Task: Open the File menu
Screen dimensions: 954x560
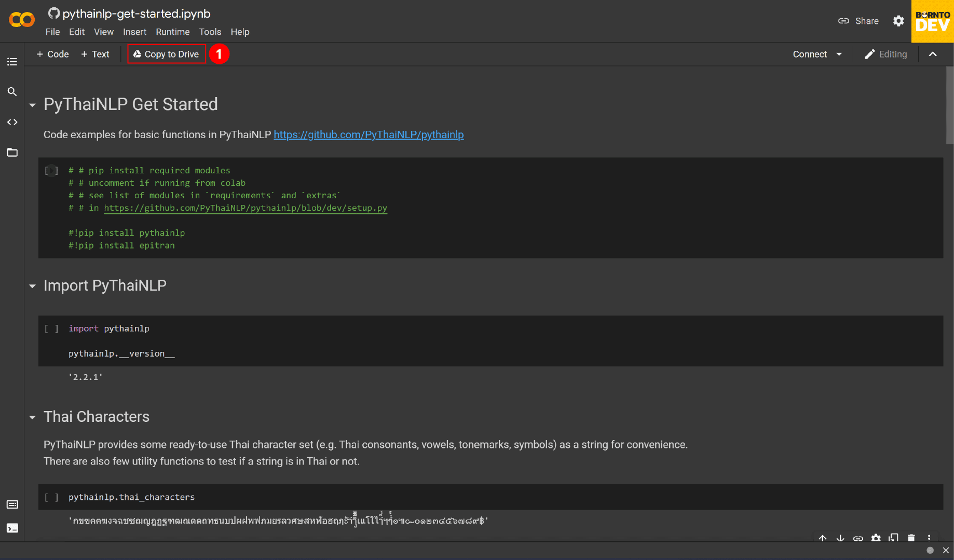Action: pos(52,32)
